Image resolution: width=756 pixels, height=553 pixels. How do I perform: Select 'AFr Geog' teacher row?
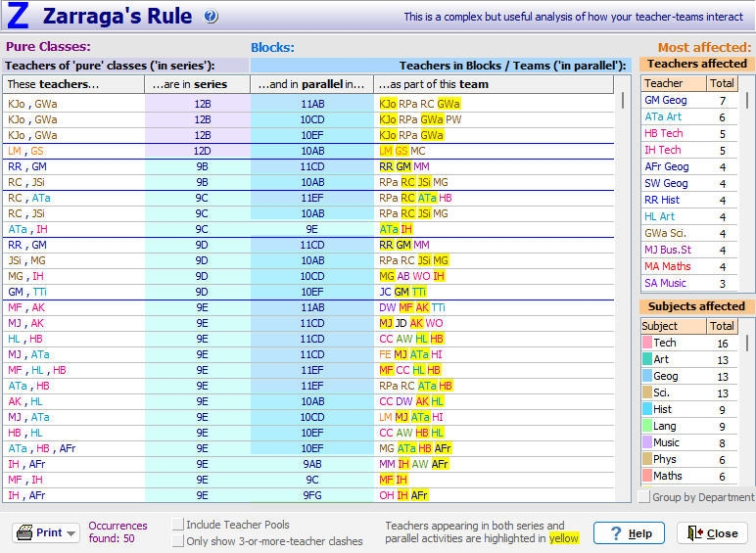pyautogui.click(x=689, y=166)
